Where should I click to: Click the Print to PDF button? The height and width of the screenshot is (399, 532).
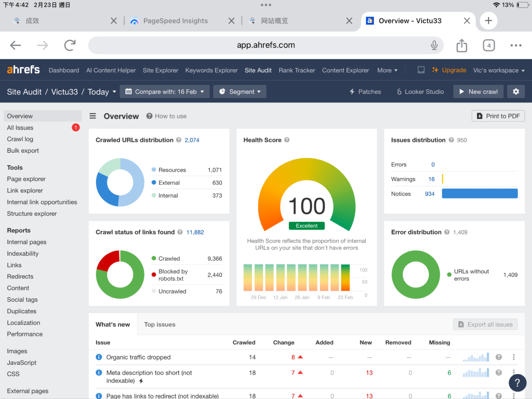pyautogui.click(x=498, y=116)
